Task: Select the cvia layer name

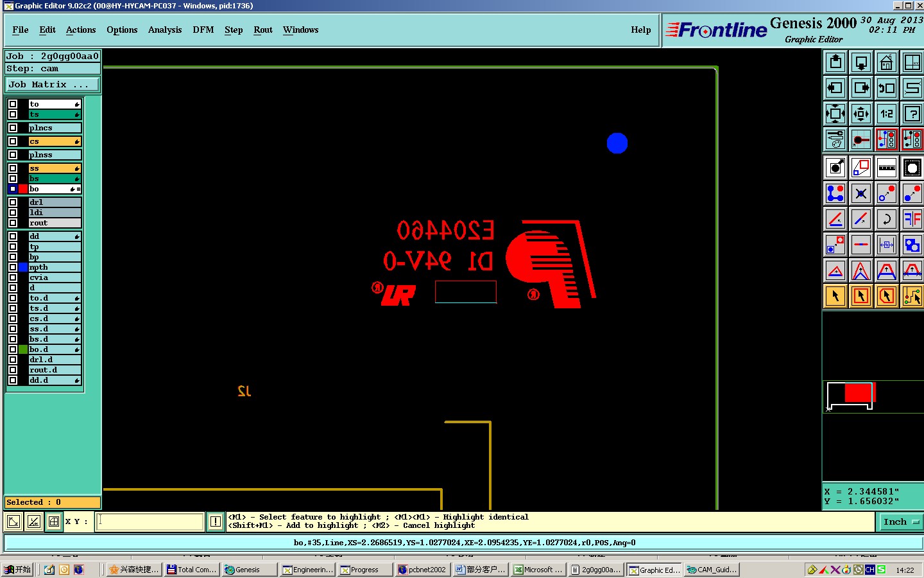Action: point(55,277)
